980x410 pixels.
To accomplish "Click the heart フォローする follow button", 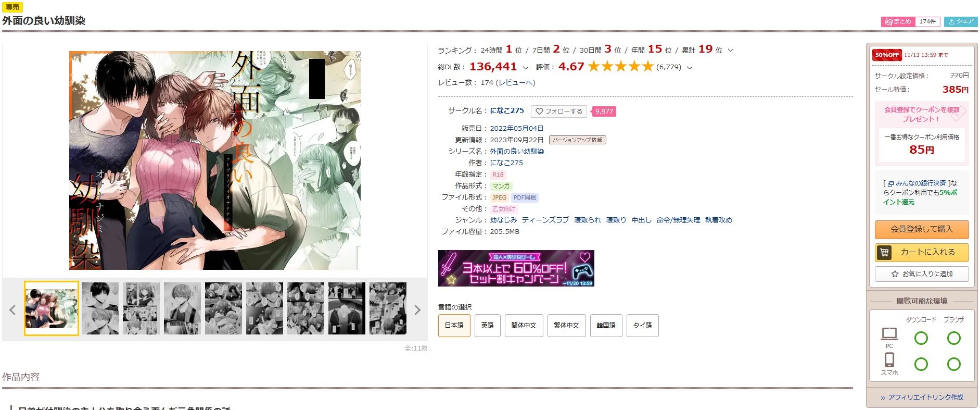I will [559, 111].
